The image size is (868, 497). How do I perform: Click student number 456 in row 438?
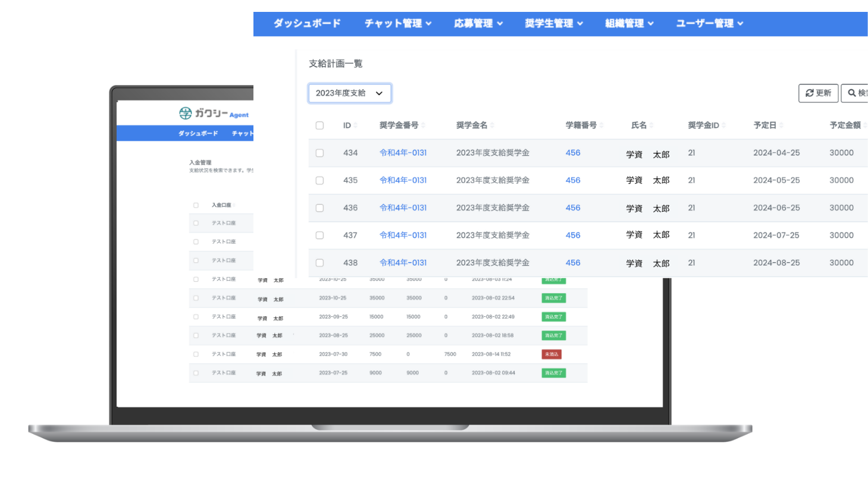(x=573, y=263)
